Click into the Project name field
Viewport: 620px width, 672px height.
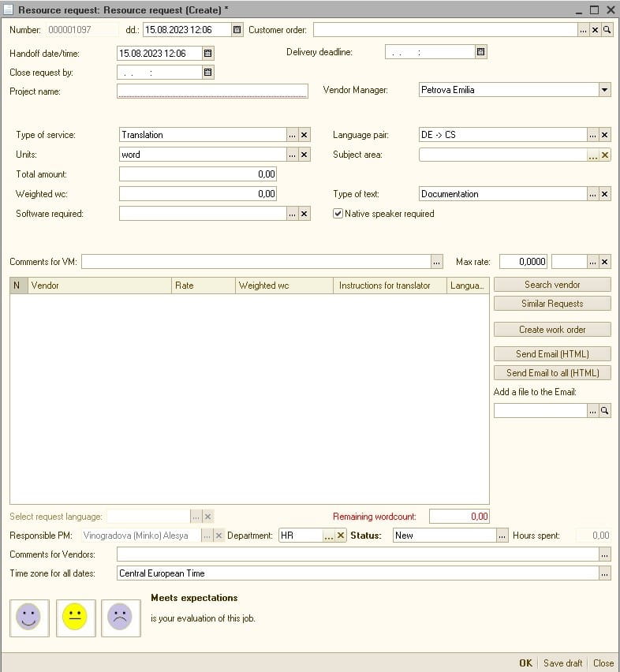pos(212,91)
